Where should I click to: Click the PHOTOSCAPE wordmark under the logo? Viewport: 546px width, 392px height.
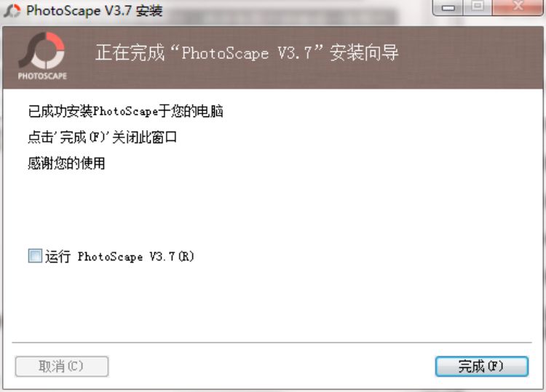[42, 76]
